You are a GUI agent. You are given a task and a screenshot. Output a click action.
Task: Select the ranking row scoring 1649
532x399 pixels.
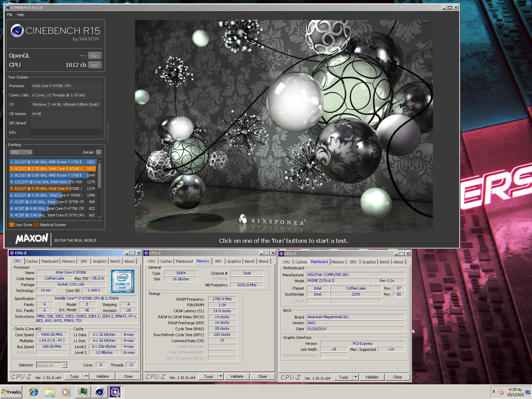tap(53, 176)
